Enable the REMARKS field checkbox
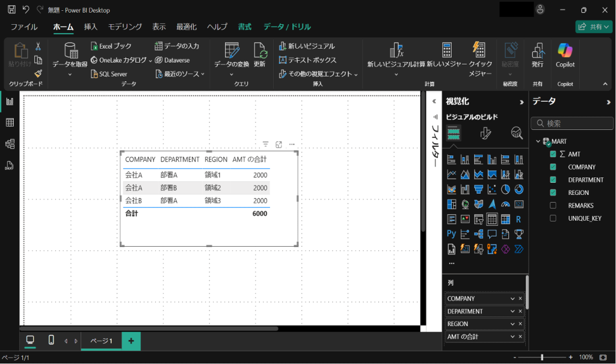 553,206
